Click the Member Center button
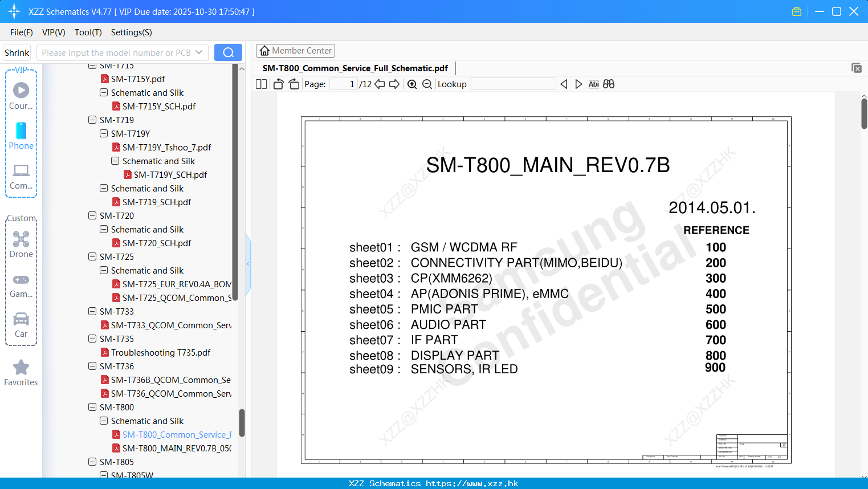This screenshot has width=868, height=489. (295, 51)
